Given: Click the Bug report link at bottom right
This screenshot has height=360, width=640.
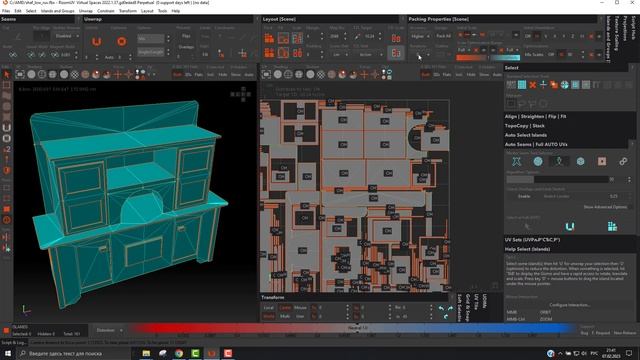Looking at the screenshot, I should [584, 333].
